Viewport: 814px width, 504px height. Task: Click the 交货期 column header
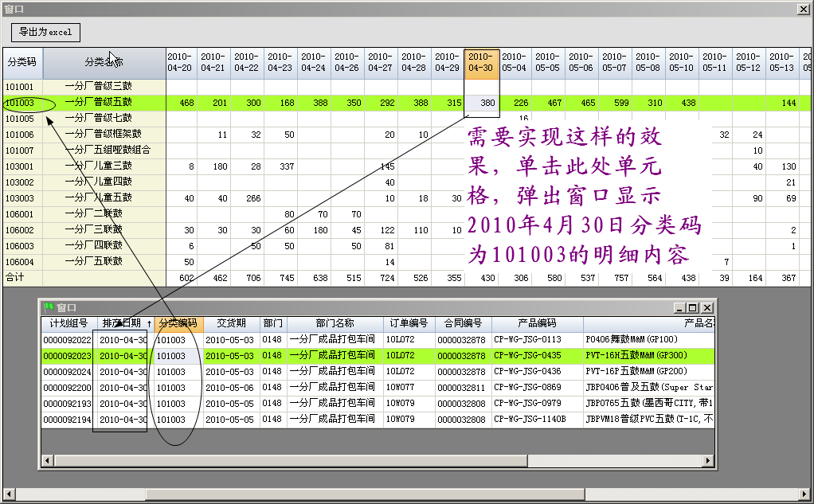coord(231,323)
